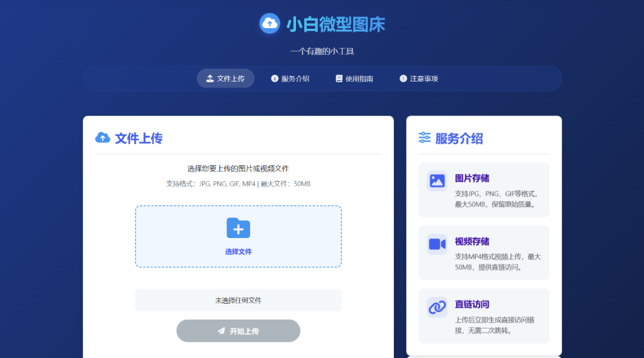644x358 pixels.
Task: Click the 服务介绍 panel heading
Action: coord(459,139)
